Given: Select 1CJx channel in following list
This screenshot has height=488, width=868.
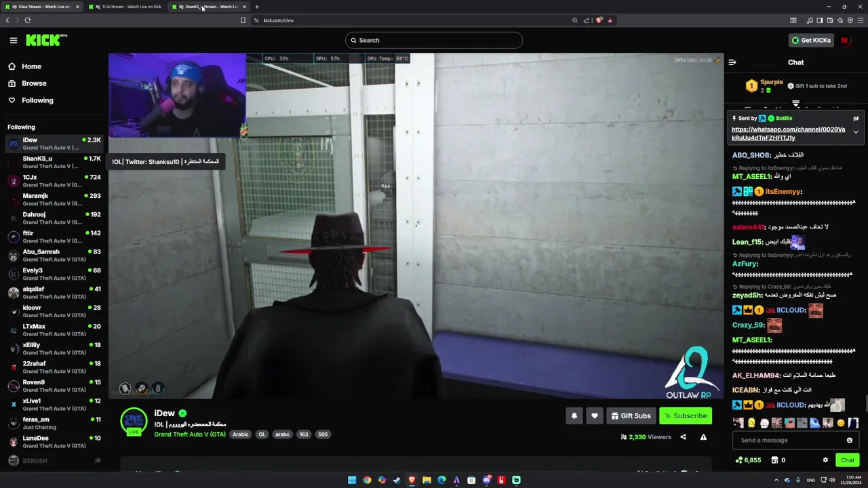Looking at the screenshot, I should coord(54,181).
